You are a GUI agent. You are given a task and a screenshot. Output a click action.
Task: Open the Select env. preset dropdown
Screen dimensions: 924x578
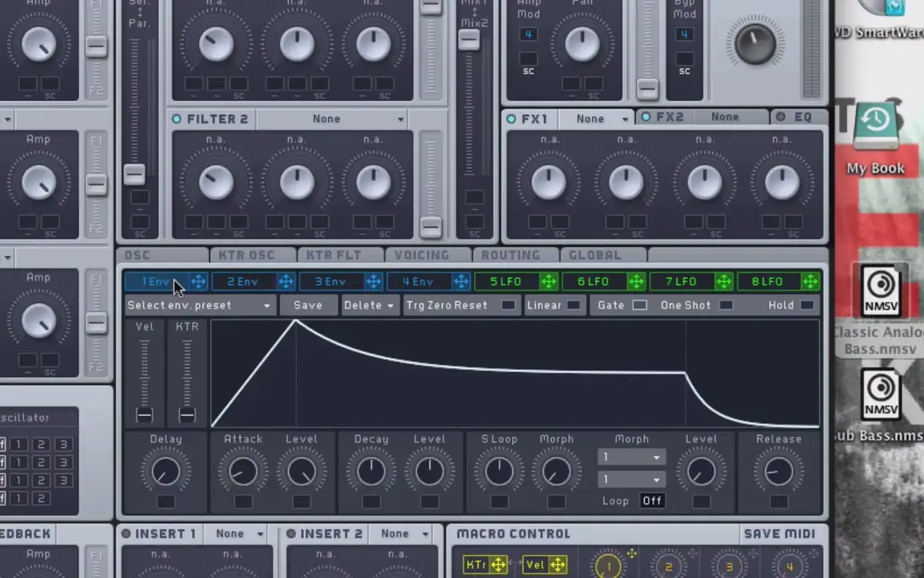click(200, 306)
